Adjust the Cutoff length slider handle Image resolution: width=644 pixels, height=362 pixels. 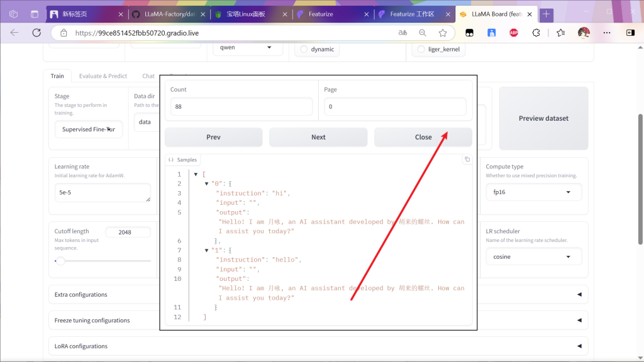[x=60, y=261]
